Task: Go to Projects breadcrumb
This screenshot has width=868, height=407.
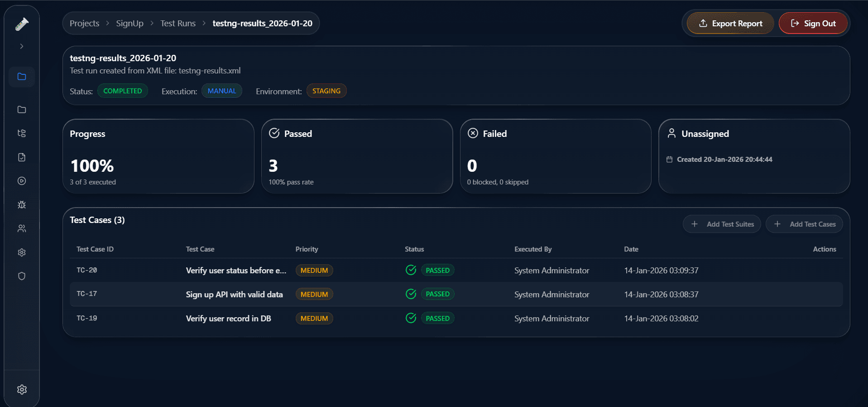Action: (84, 23)
